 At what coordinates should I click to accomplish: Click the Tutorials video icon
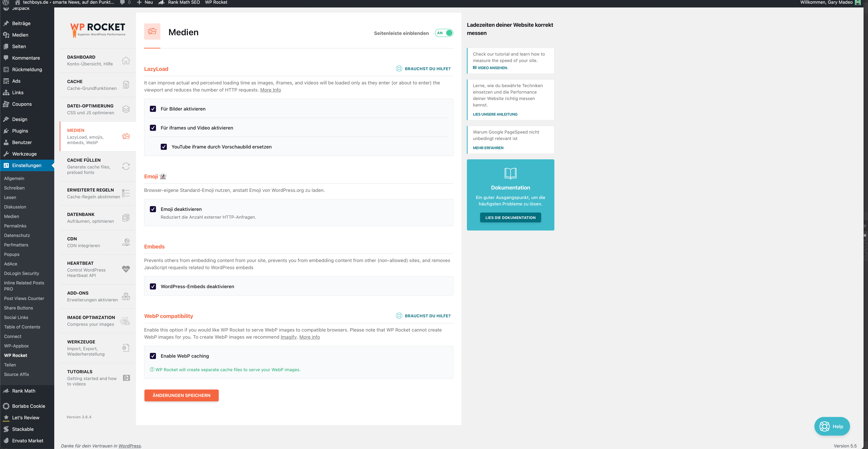(126, 378)
